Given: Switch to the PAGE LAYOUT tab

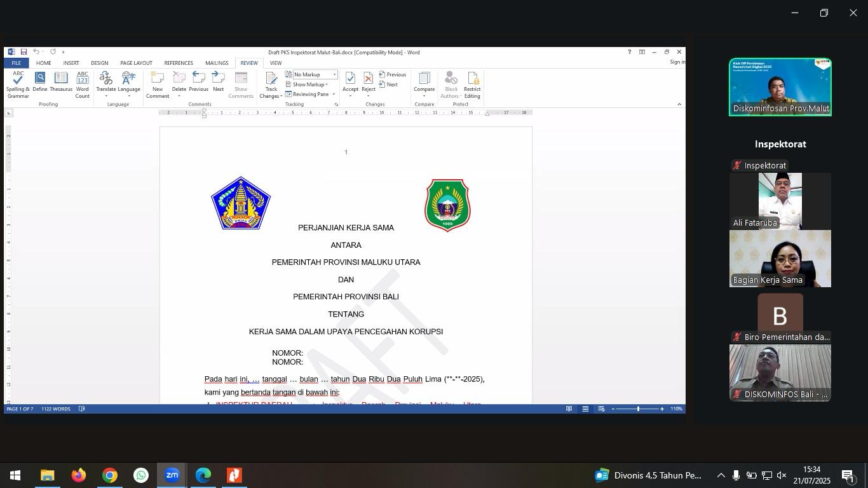Looking at the screenshot, I should point(136,63).
